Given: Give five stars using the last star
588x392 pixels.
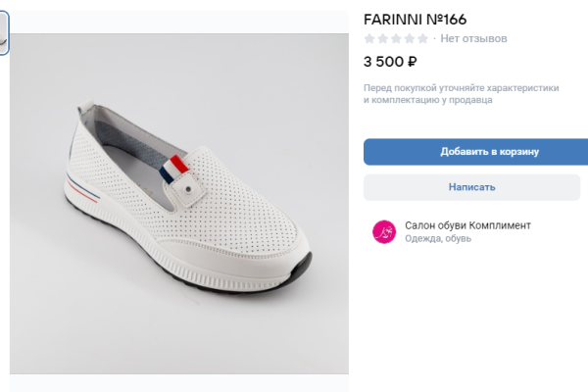Looking at the screenshot, I should pos(422,38).
